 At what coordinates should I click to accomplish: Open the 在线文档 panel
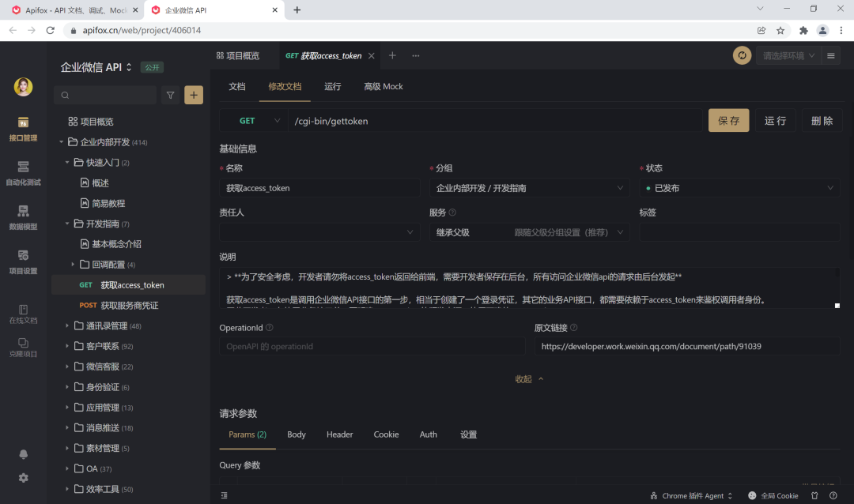point(22,314)
